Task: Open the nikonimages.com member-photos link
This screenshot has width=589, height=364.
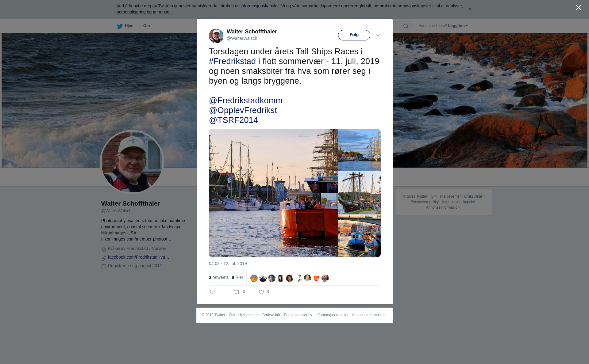Action: (136, 239)
